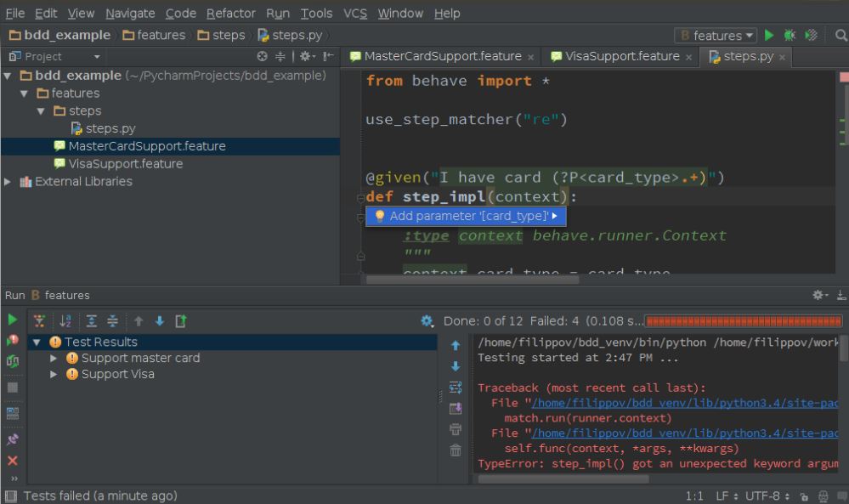Rerun failed tests in Run panel

[13, 341]
